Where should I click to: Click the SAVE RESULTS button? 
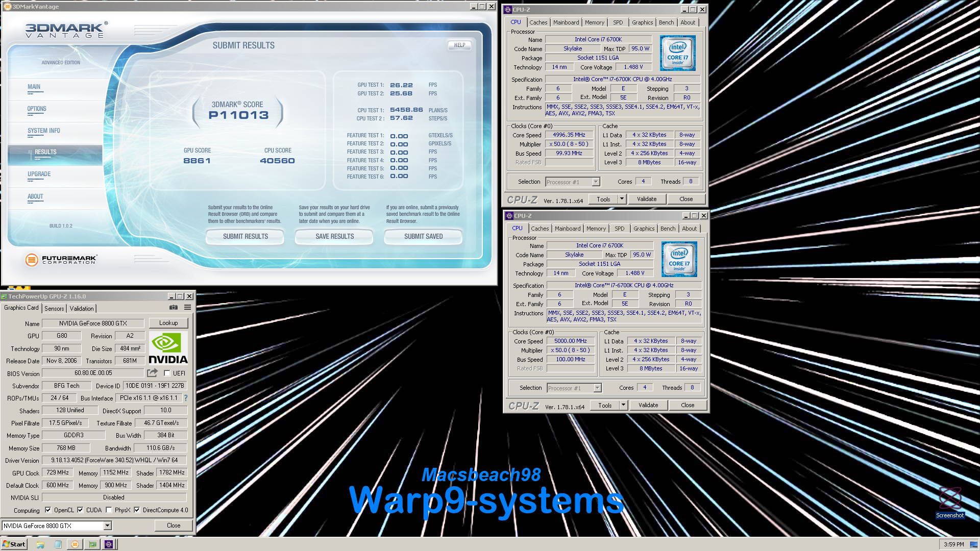(x=335, y=237)
